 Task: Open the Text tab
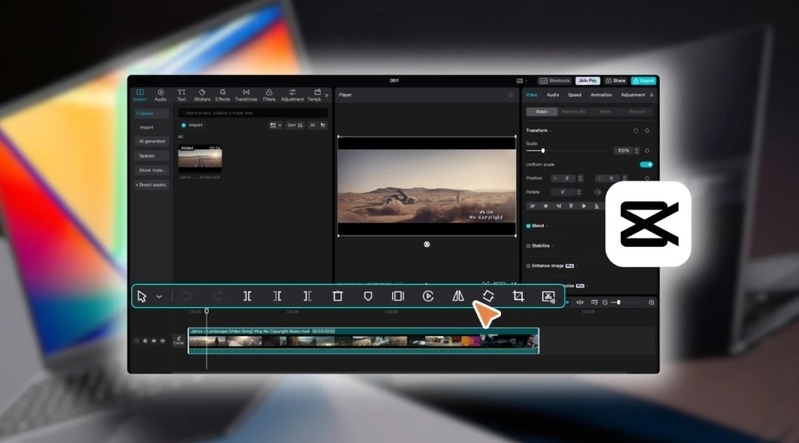tap(181, 95)
